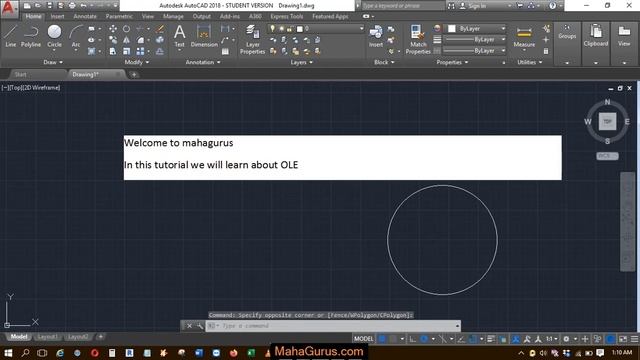Switch to the Layout1 tab
The width and height of the screenshot is (640, 360).
coord(47,337)
